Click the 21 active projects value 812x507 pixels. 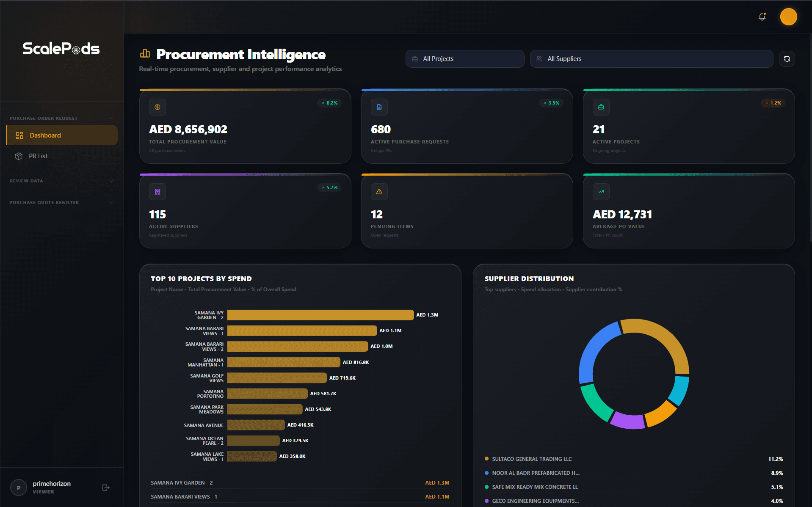click(599, 129)
